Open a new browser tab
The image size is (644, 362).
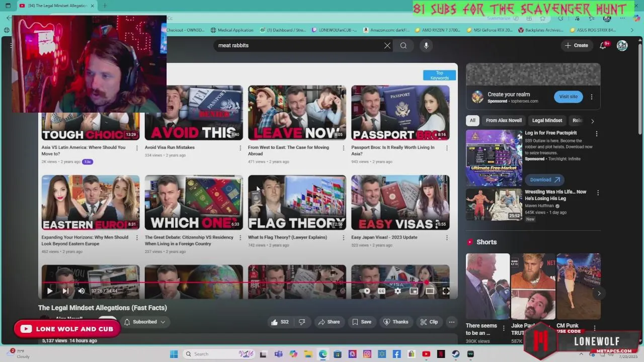coord(105,6)
